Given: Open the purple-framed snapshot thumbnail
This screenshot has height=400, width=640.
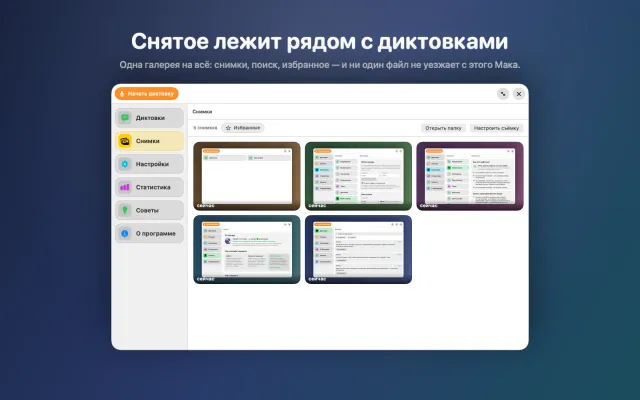Looking at the screenshot, I should [x=470, y=176].
